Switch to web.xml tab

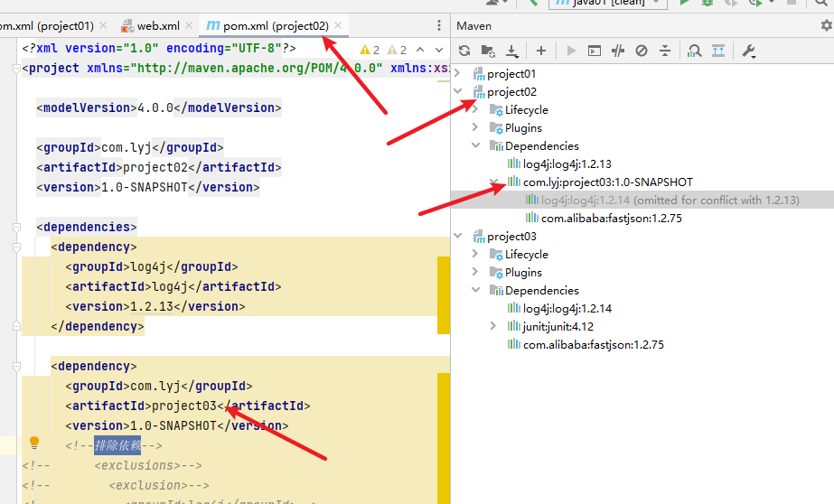151,25
